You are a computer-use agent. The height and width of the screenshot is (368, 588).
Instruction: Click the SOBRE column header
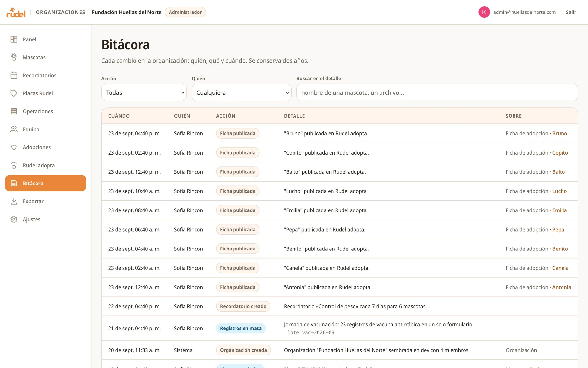(x=514, y=116)
